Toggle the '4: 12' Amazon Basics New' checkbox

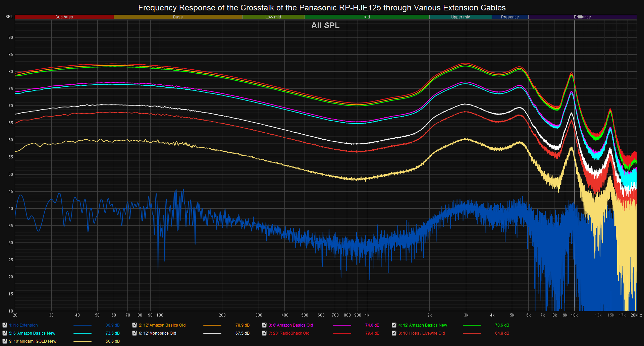click(394, 325)
